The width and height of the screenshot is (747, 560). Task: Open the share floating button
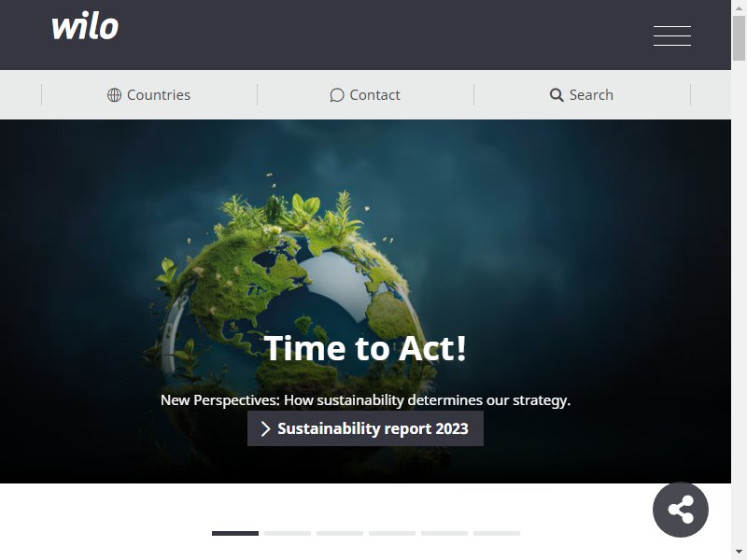681,510
